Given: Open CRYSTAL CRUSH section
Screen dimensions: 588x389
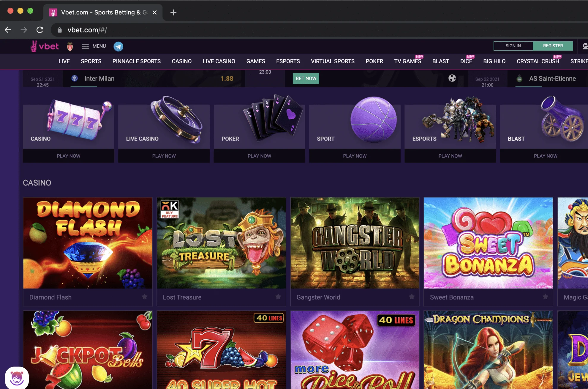Looking at the screenshot, I should click(538, 61).
